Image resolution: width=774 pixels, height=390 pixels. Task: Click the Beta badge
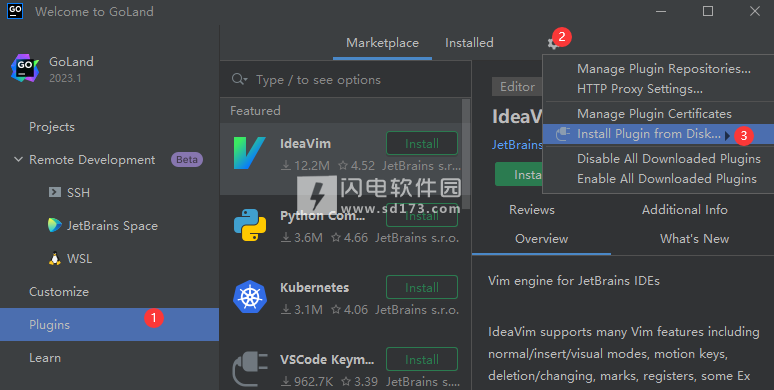point(187,159)
